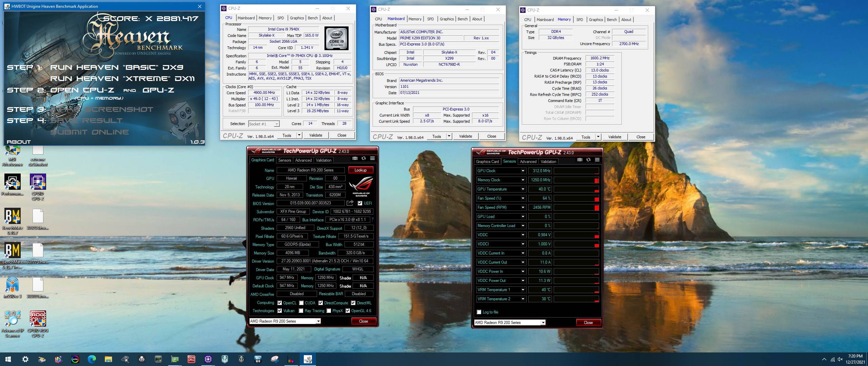Open the Validation tab in the GPU-Z Sensors window
The width and height of the screenshot is (868, 366).
point(548,162)
